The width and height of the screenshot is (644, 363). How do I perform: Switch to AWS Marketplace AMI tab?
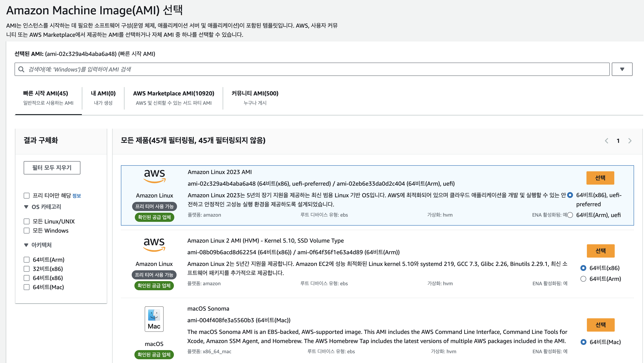pyautogui.click(x=173, y=98)
